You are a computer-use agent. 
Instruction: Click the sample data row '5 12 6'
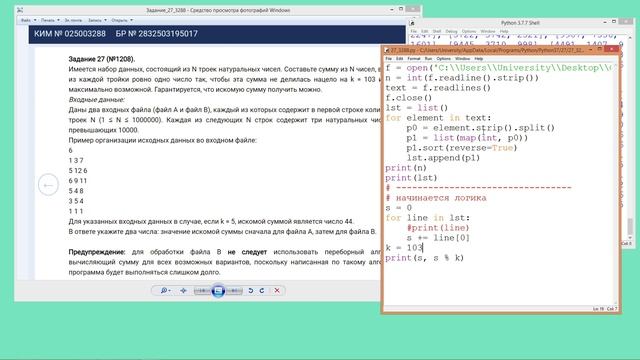[78, 171]
